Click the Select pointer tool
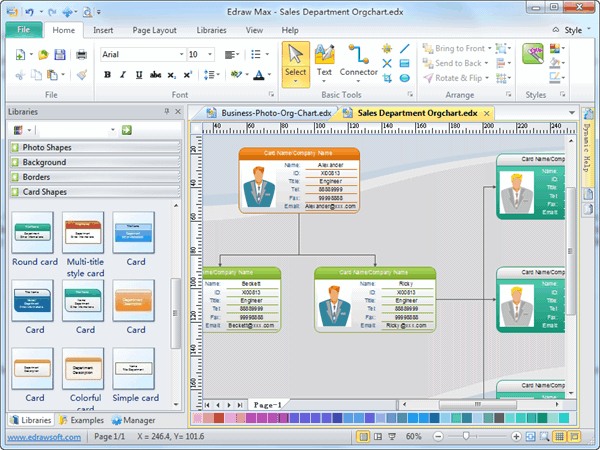The height and width of the screenshot is (450, 600). click(x=295, y=59)
